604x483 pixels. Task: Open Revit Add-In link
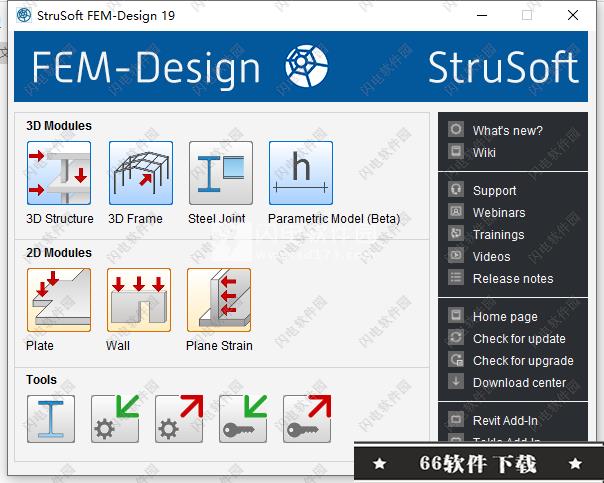(505, 421)
